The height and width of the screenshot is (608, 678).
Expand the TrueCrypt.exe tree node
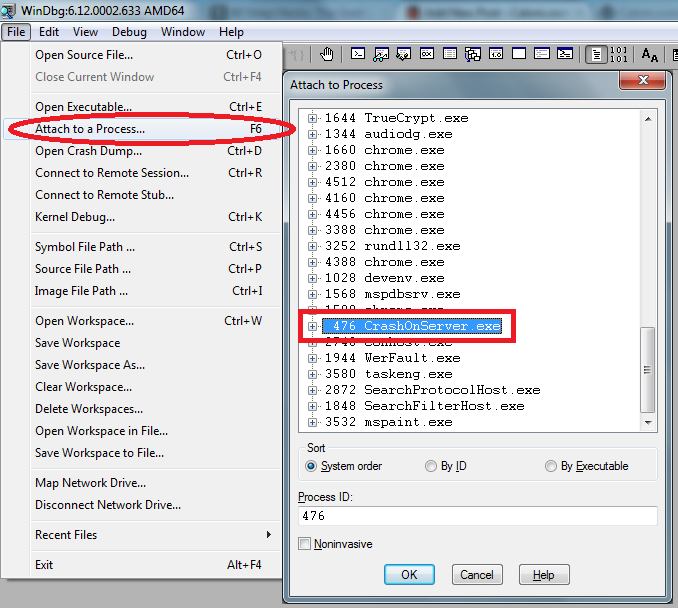coord(313,118)
